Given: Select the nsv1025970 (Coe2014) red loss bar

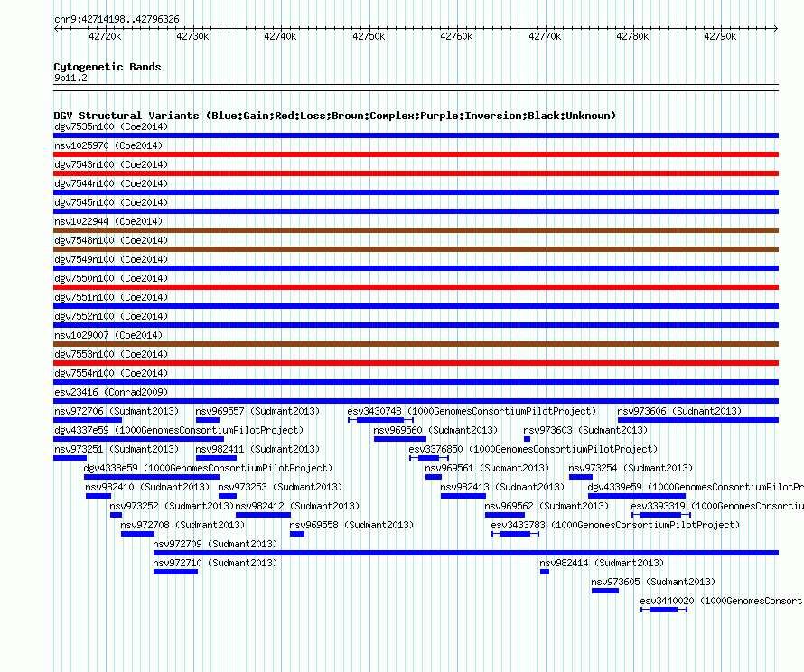Looking at the screenshot, I should coord(416,154).
